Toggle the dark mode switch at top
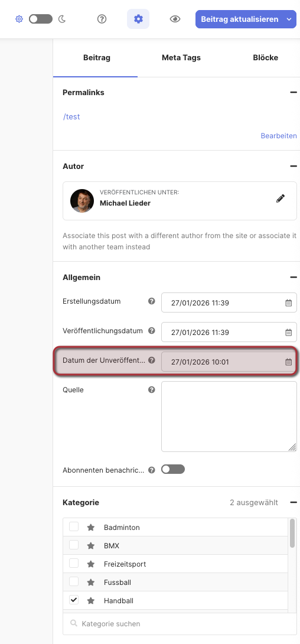Image resolution: width=300 pixels, height=644 pixels. [41, 19]
